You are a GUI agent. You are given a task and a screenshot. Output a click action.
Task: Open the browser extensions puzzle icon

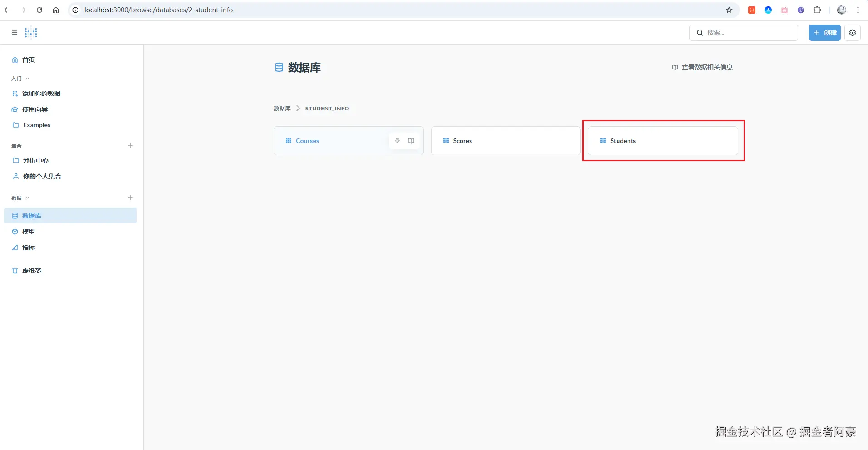point(817,10)
